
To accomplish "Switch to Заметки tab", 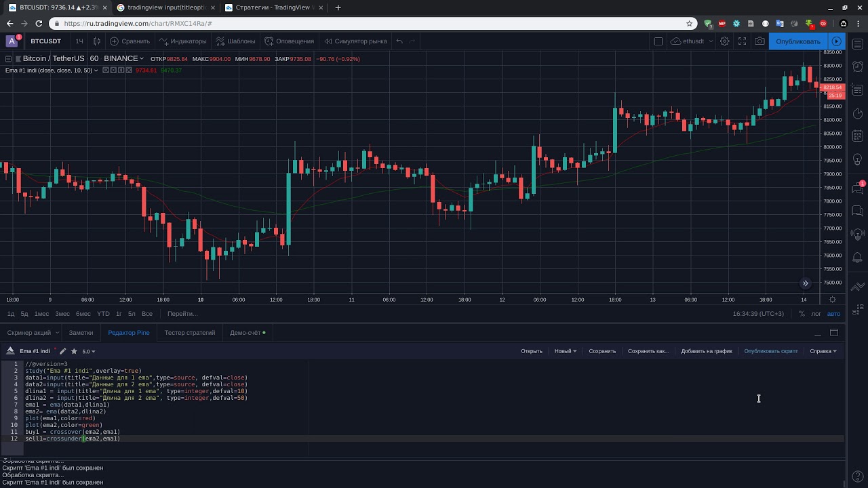I will (81, 333).
